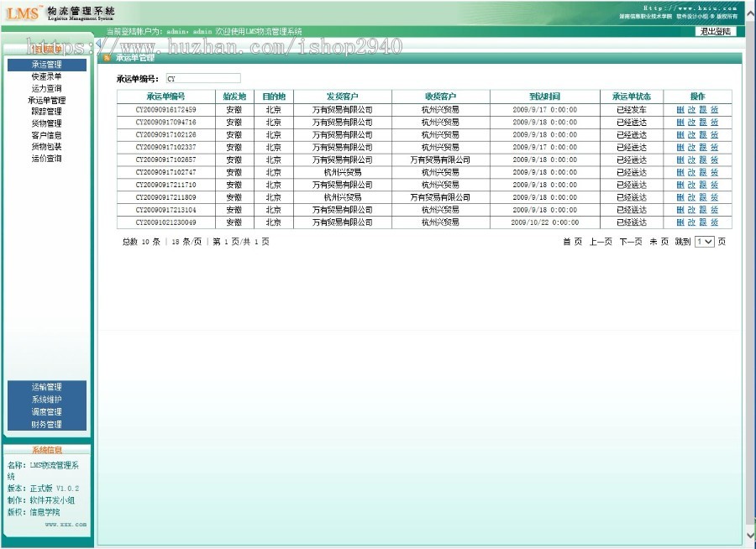756x549 pixels.
Task: Open 客户信息 sidebar entry
Action: tap(47, 135)
